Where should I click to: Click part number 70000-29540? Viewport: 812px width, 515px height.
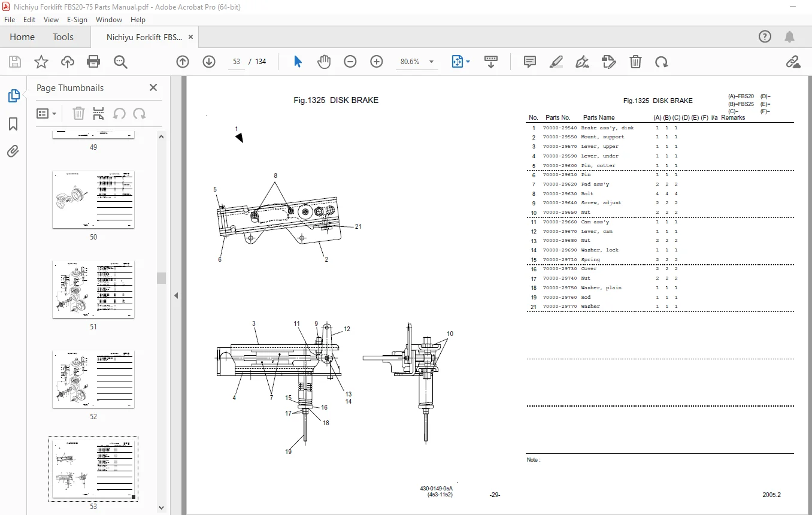560,128
